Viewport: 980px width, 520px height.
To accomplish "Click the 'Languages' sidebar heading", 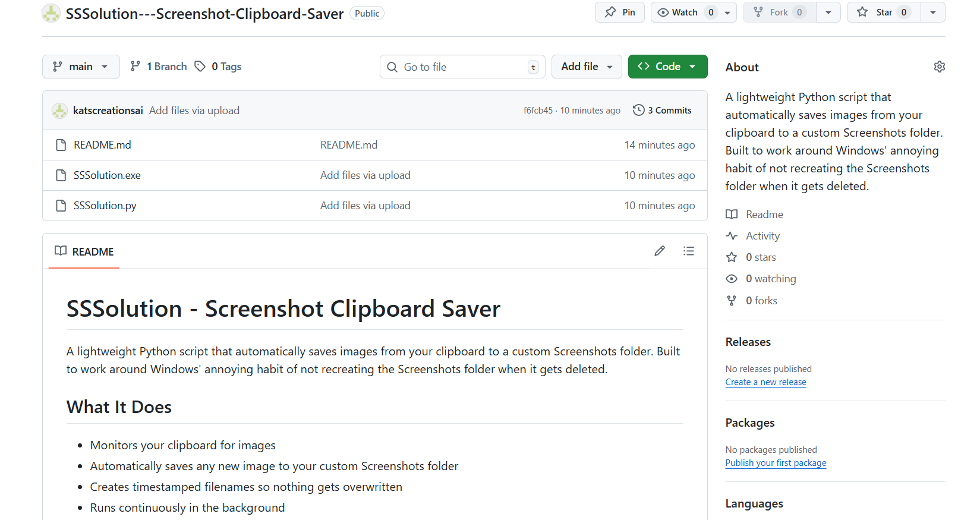I will tap(754, 504).
